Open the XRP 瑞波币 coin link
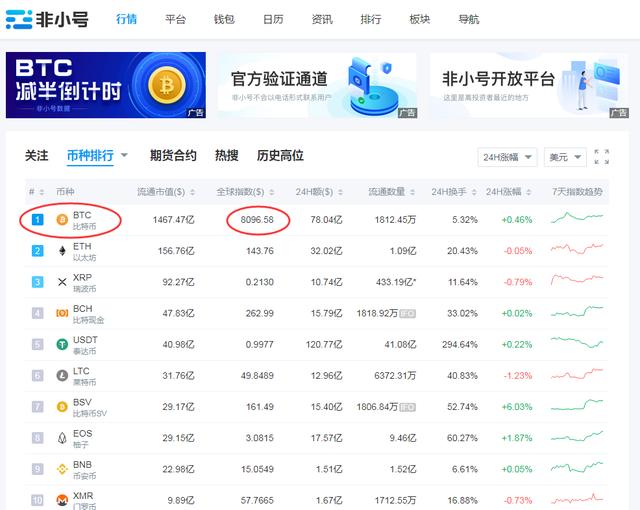640x510 pixels. click(84, 283)
